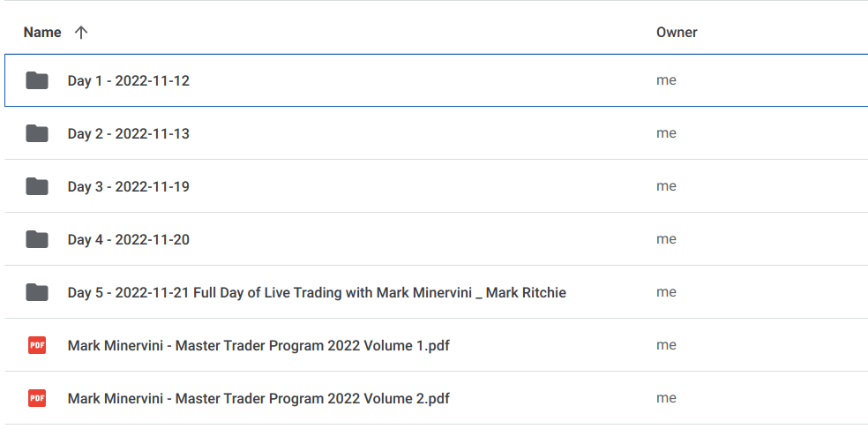Viewport: 868px width, 429px height.
Task: Click the Day 4 folder icon
Action: [37, 240]
